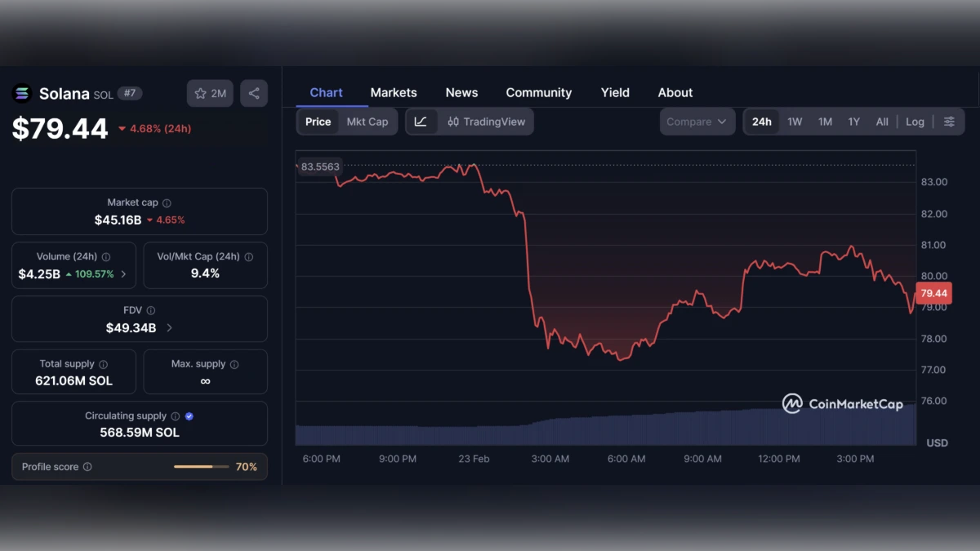This screenshot has height=551, width=980.
Task: Click the chart settings sliders icon
Action: point(949,121)
